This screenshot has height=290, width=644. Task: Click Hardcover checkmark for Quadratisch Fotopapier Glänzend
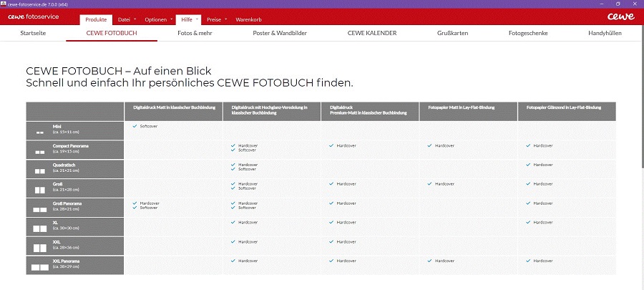pyautogui.click(x=528, y=165)
